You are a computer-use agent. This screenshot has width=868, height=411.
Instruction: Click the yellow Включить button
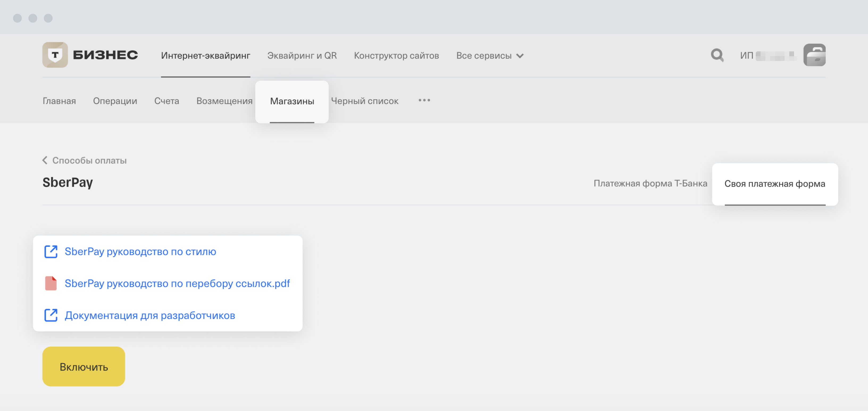(84, 367)
